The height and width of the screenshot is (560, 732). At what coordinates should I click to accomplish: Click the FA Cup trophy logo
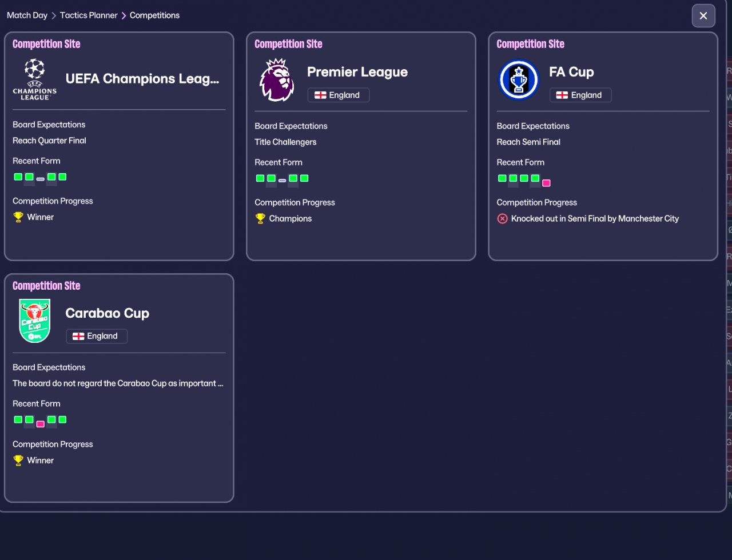pos(519,79)
